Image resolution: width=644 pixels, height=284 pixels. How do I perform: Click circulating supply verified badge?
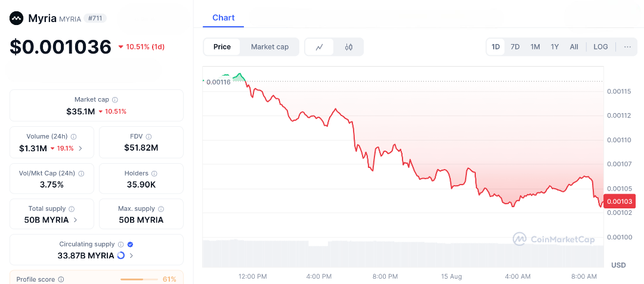130,244
